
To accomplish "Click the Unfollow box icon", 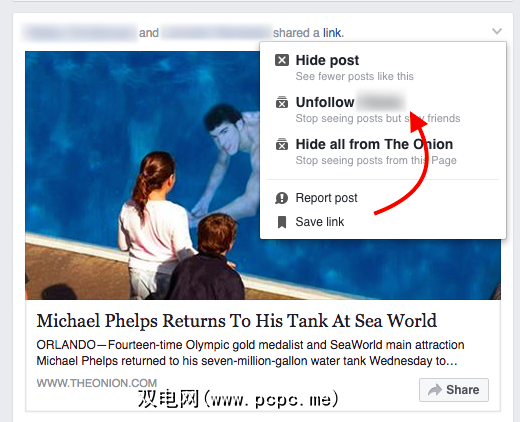I will click(x=282, y=102).
